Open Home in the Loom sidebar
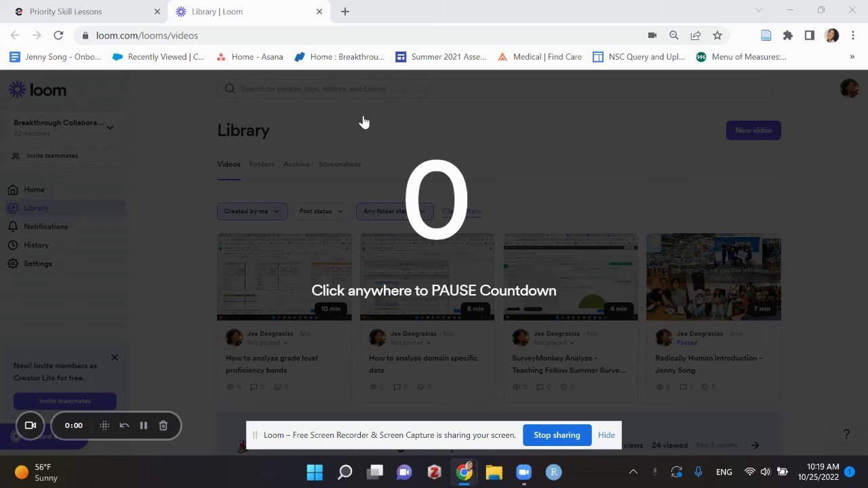 (x=34, y=190)
